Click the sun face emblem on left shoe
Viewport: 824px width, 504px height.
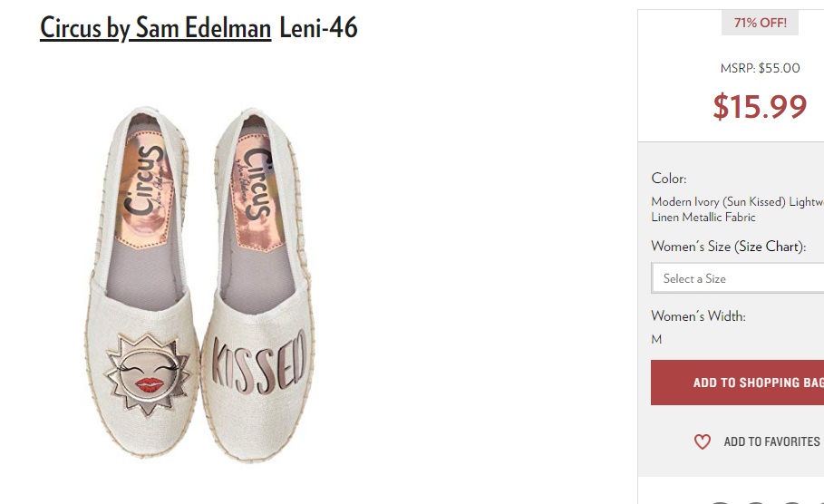coord(148,374)
